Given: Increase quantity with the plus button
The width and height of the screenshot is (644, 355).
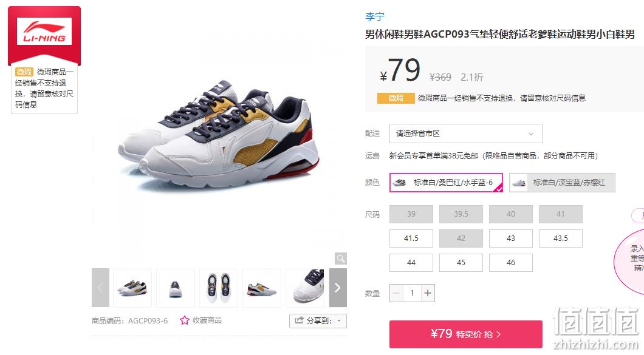Looking at the screenshot, I should point(428,293).
